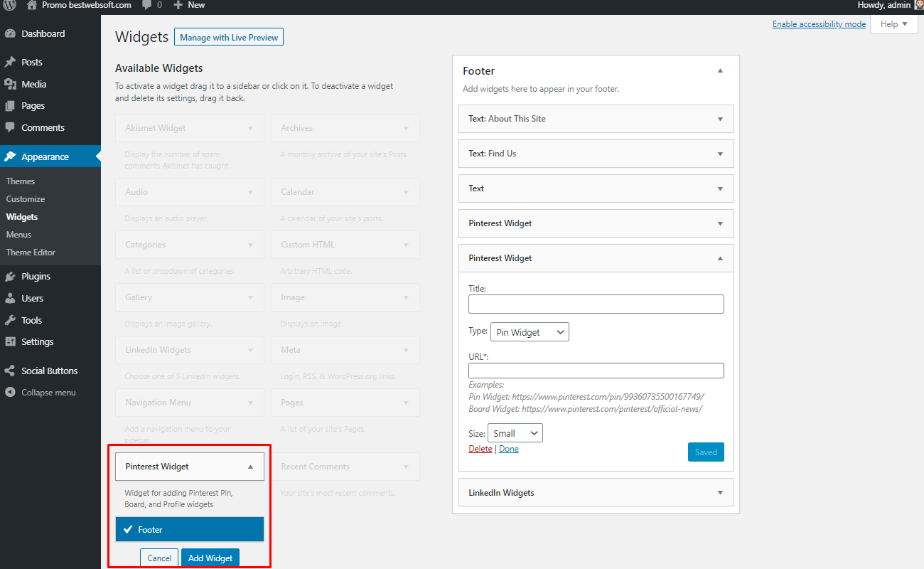924x569 pixels.
Task: Click the Plugins menu label
Action: click(36, 277)
